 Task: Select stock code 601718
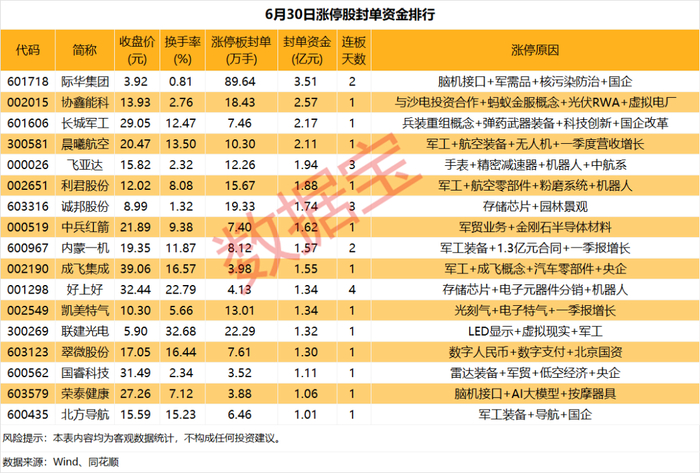(x=28, y=82)
